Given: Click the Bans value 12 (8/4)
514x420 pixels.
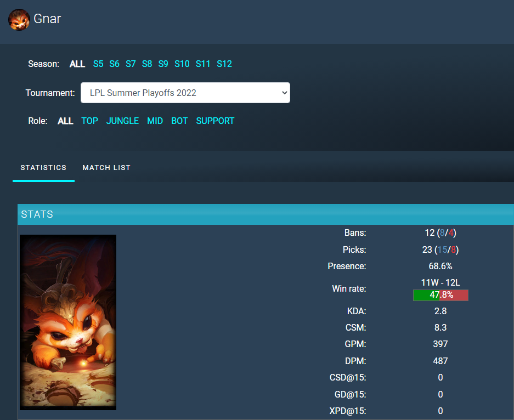Looking at the screenshot, I should [x=440, y=233].
